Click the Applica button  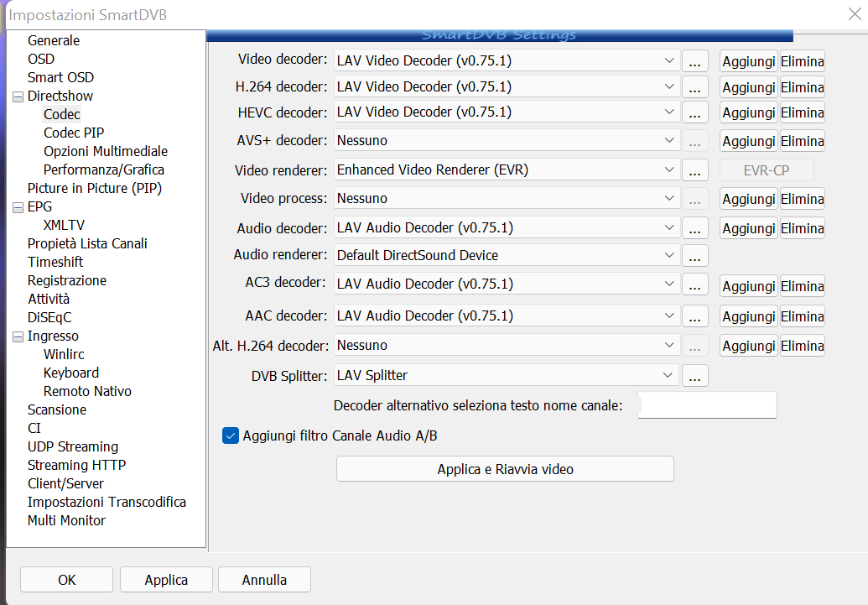[166, 580]
